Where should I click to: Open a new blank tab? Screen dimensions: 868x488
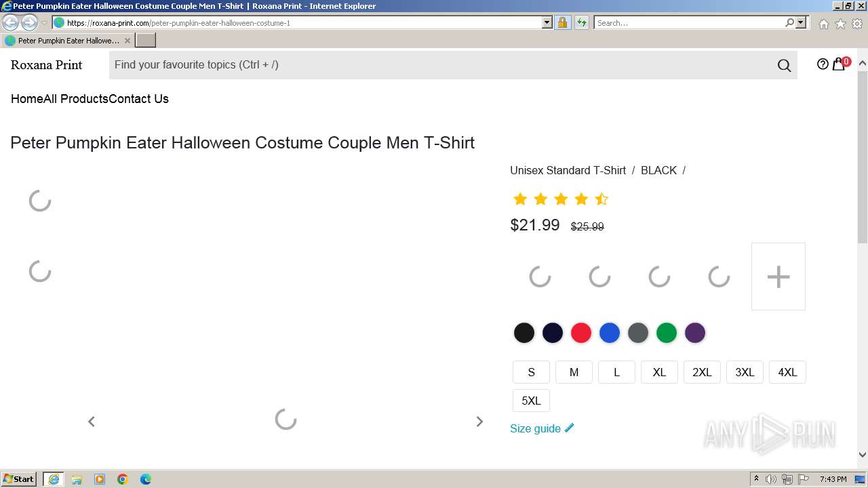click(146, 41)
